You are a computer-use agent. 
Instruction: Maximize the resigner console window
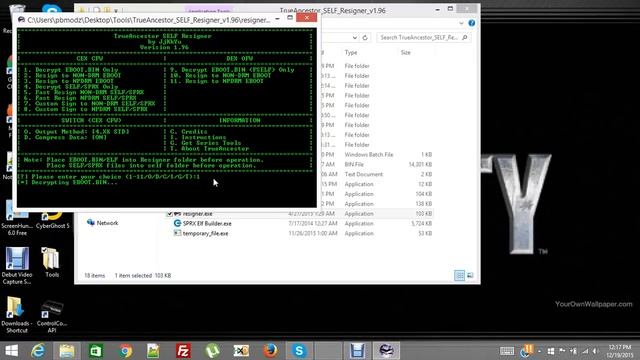click(290, 18)
